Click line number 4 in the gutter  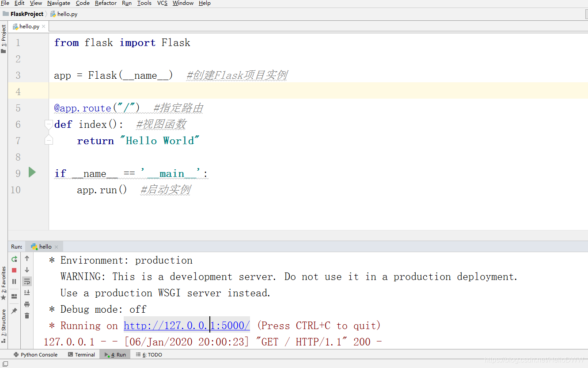coord(18,92)
